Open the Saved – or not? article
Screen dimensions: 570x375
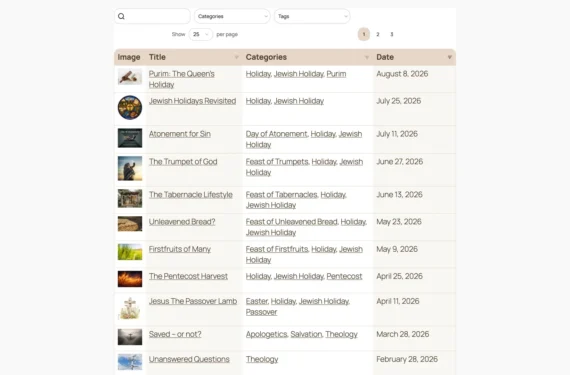175,334
